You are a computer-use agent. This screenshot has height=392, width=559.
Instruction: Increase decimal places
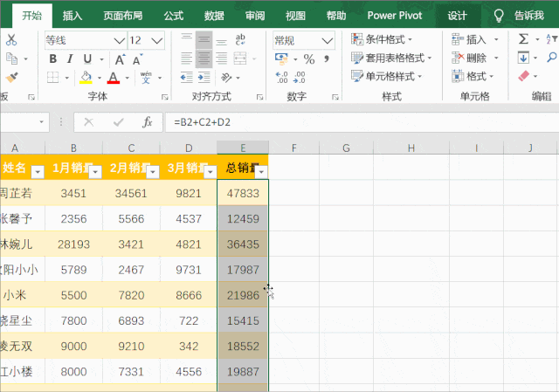281,78
